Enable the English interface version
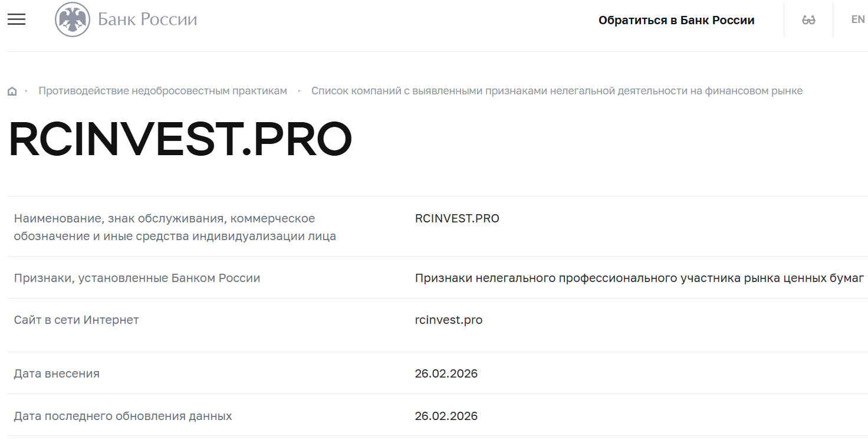868x446 pixels. coord(858,19)
